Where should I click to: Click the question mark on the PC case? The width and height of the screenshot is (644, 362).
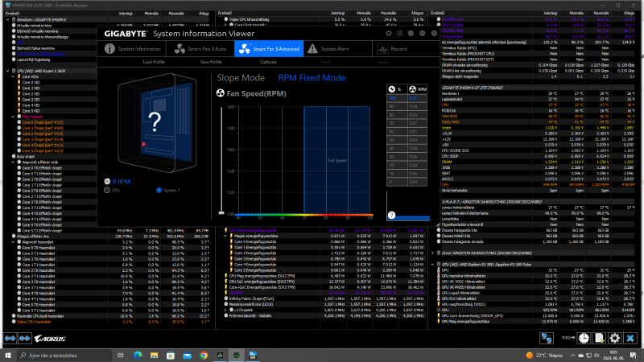[155, 121]
